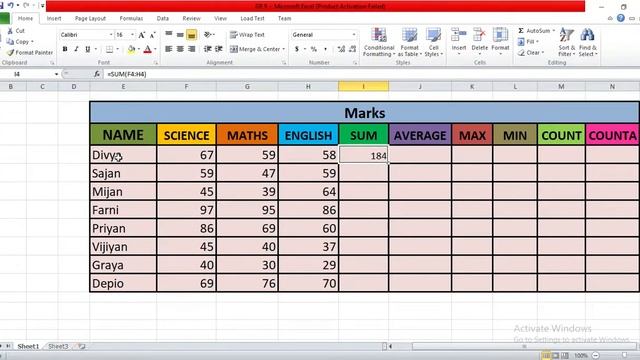Open text orientation options
Image resolution: width=640 pixels, height=360 pixels.
click(x=209, y=35)
